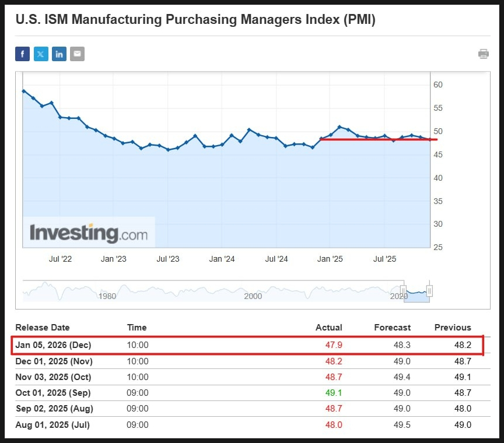504x443 pixels.
Task: Share the page on Facebook
Action: pyautogui.click(x=22, y=54)
